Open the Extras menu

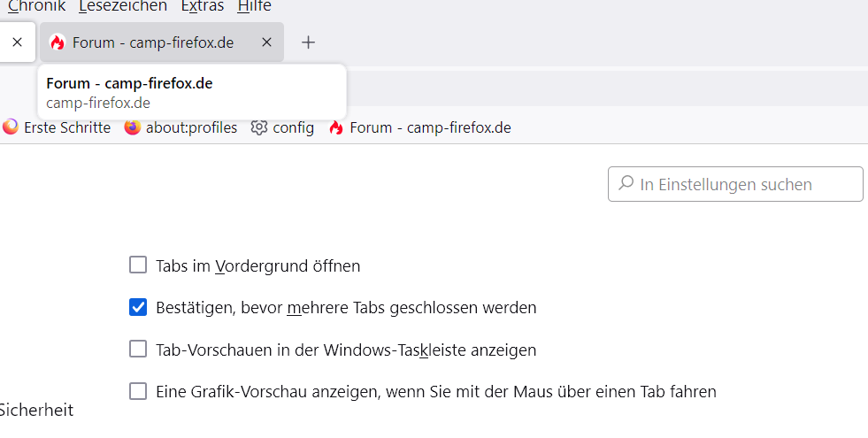203,6
